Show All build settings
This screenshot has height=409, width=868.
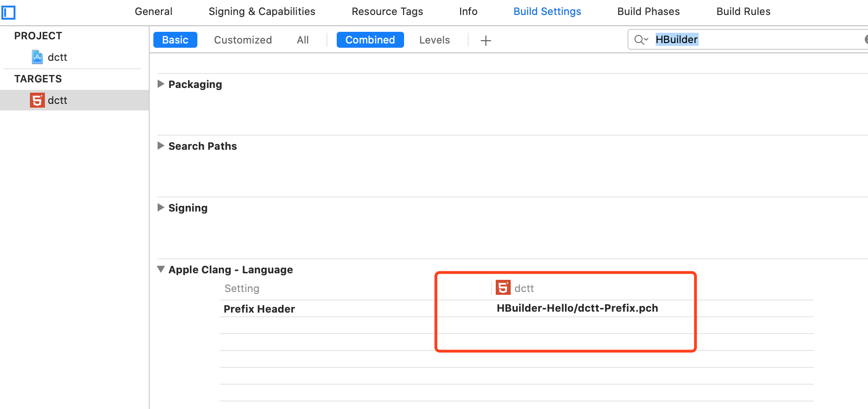[x=303, y=40]
